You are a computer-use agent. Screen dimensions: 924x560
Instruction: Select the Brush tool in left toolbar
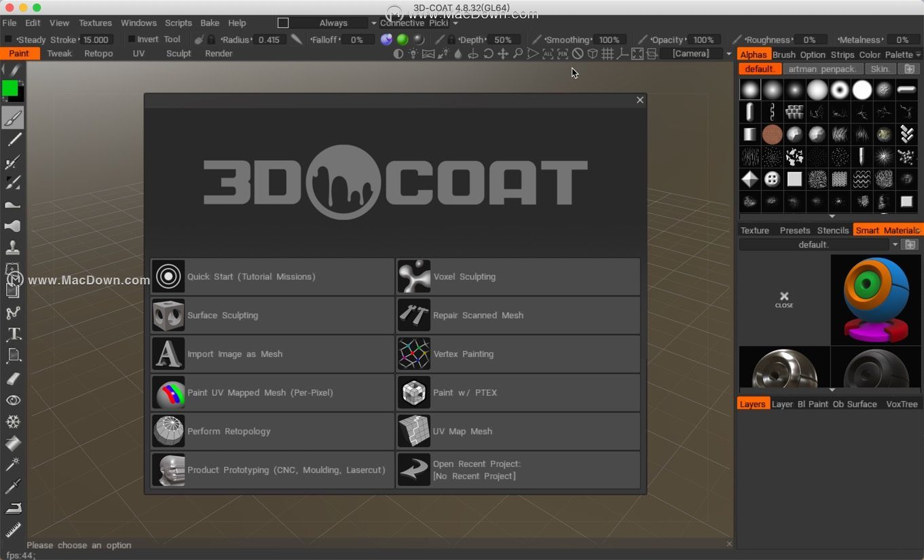pos(12,118)
